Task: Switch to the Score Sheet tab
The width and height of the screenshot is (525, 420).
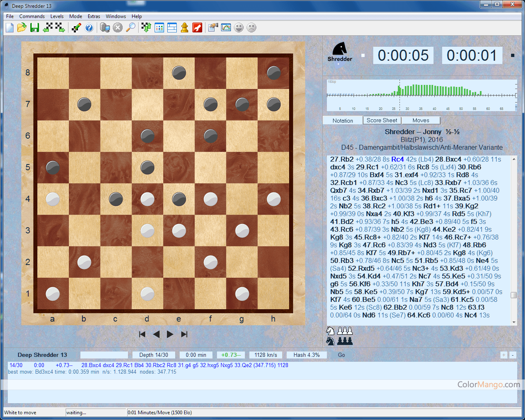Action: tap(382, 120)
